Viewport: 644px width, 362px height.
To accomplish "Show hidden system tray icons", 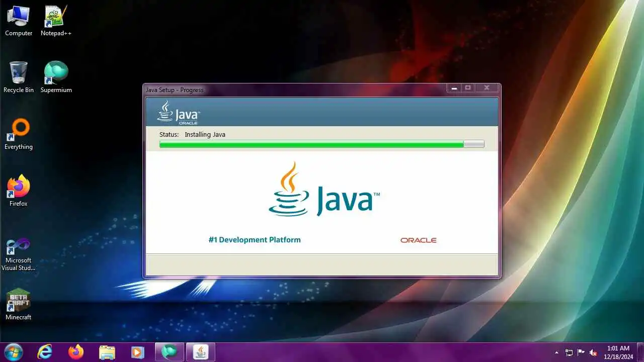I will (x=556, y=352).
